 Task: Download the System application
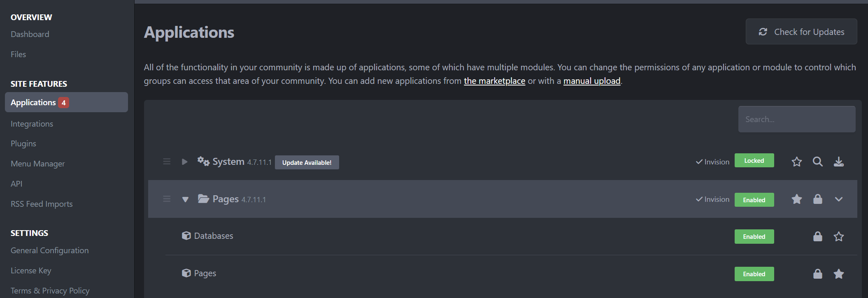point(839,162)
